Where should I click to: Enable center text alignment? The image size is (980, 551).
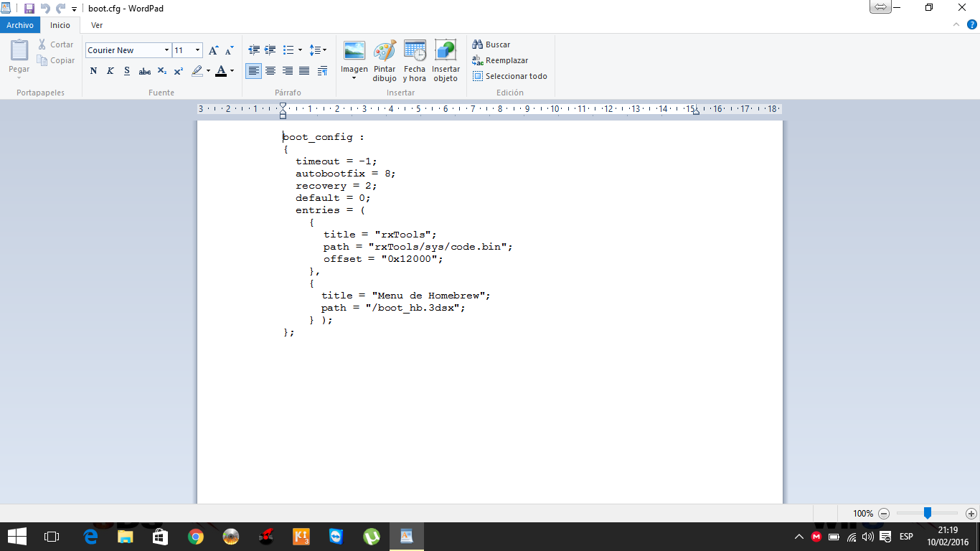tap(270, 71)
